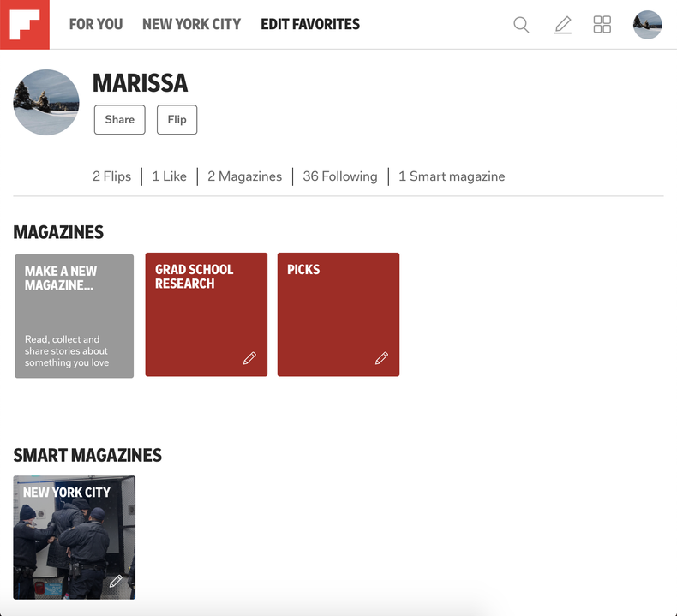Open Marissa's large profile picture
This screenshot has height=616, width=677.
coord(46,102)
